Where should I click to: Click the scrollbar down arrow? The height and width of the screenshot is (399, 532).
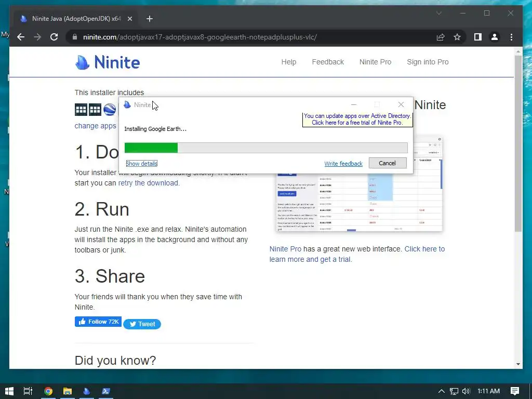[518, 364]
